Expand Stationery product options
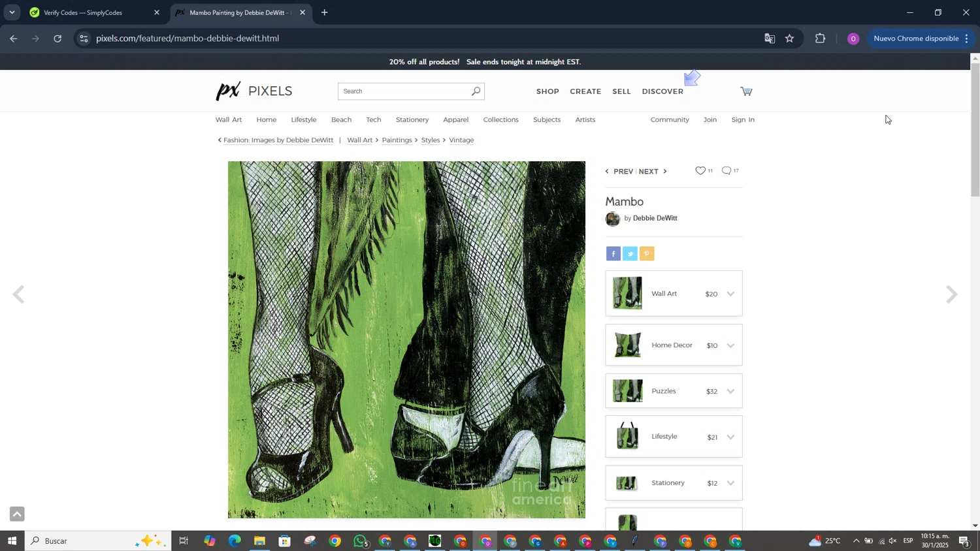This screenshot has height=551, width=980. [730, 483]
